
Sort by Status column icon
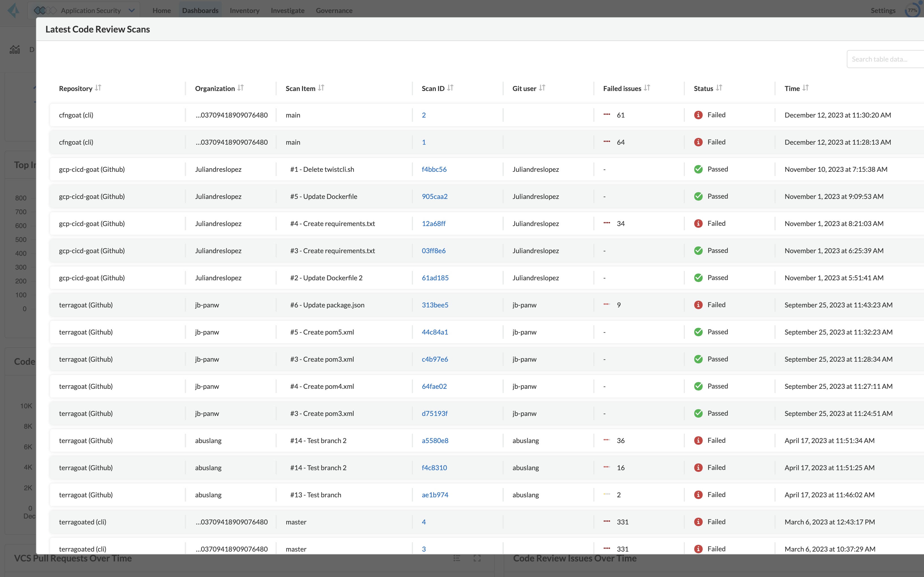[x=719, y=88]
